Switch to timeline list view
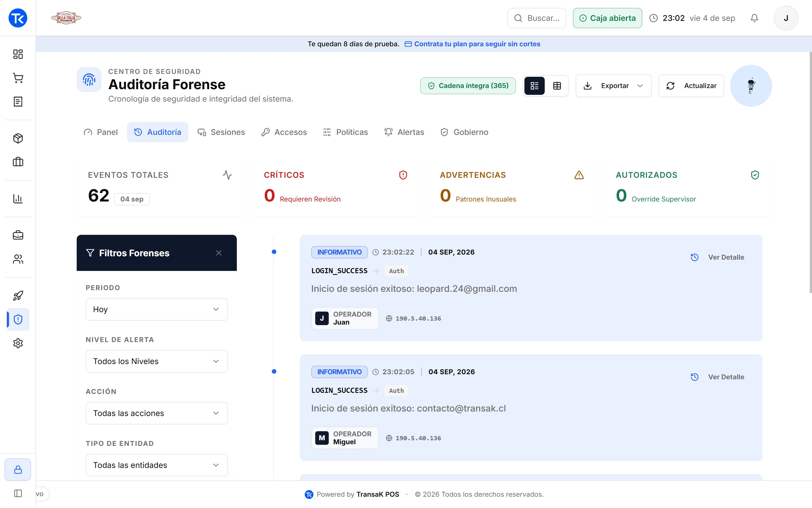 (x=535, y=86)
